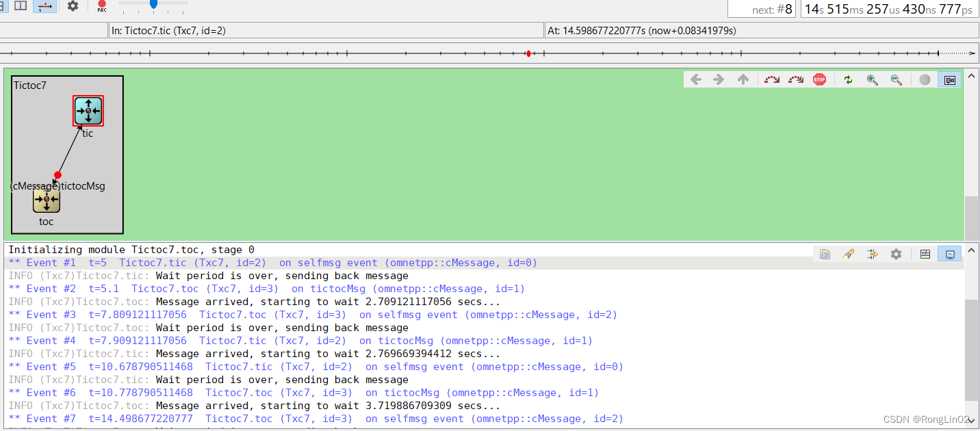Select the toc module node

[47, 199]
